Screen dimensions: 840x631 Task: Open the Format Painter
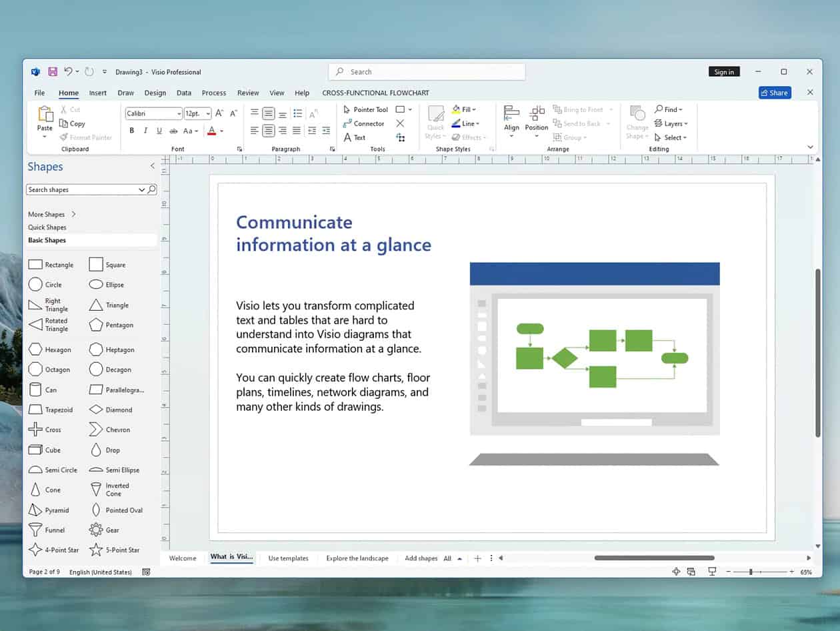85,137
